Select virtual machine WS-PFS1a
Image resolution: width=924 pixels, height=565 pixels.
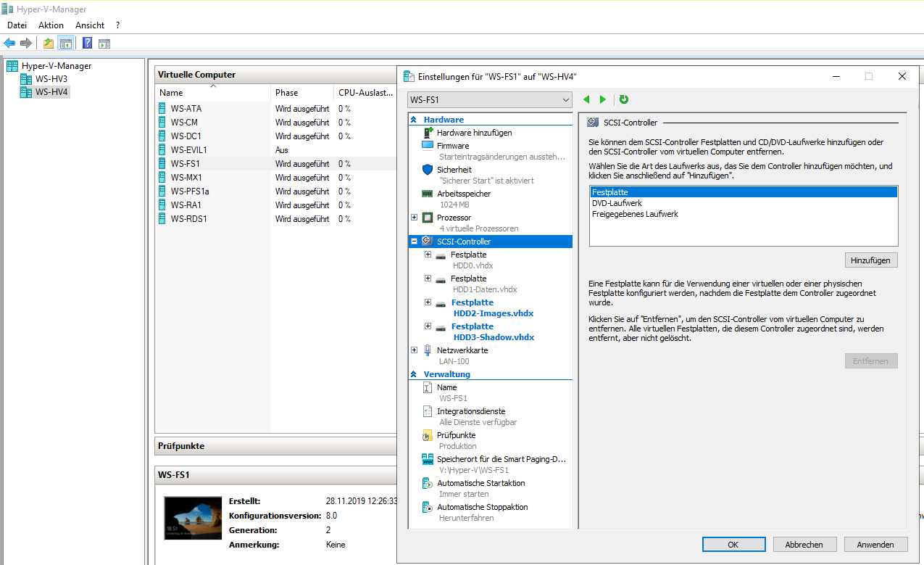tap(190, 191)
